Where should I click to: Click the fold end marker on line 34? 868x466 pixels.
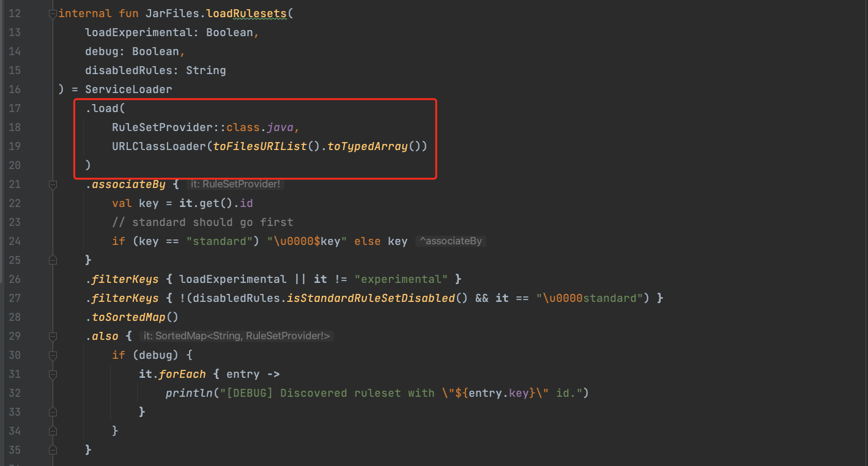[53, 431]
